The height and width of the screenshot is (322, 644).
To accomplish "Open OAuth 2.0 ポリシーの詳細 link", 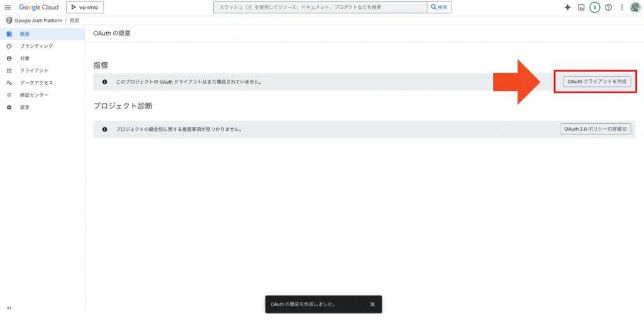I will tap(595, 129).
